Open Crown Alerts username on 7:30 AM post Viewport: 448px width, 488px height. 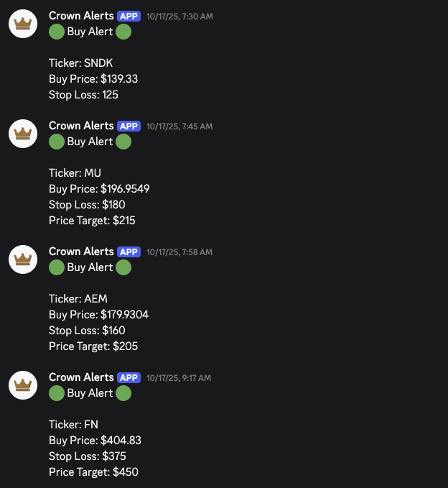click(81, 16)
